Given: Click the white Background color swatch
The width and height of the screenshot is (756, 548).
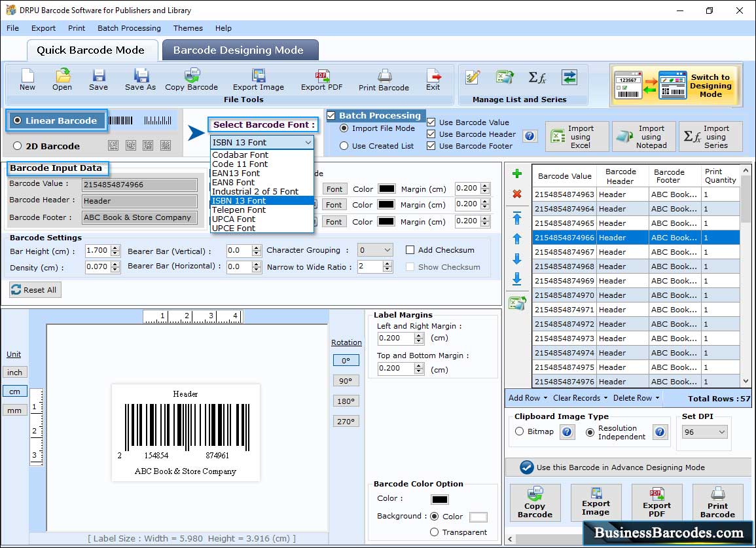Looking at the screenshot, I should (x=478, y=517).
